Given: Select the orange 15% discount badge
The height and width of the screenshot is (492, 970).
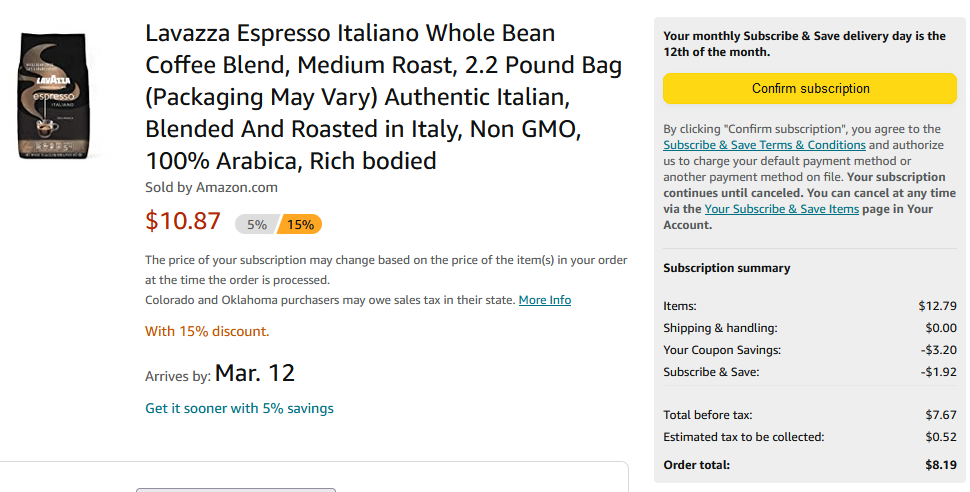Looking at the screenshot, I should pyautogui.click(x=301, y=225).
